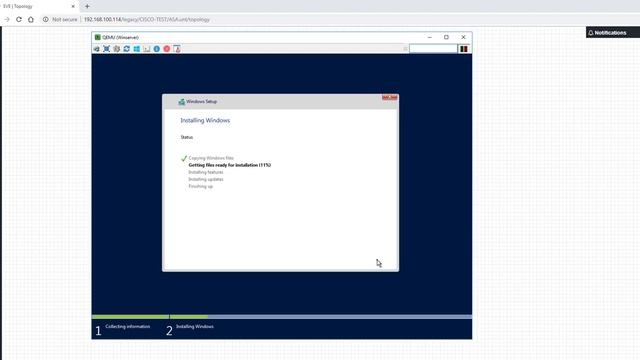Maximize the QEMU viewer window
640x360 pixels.
pyautogui.click(x=447, y=37)
